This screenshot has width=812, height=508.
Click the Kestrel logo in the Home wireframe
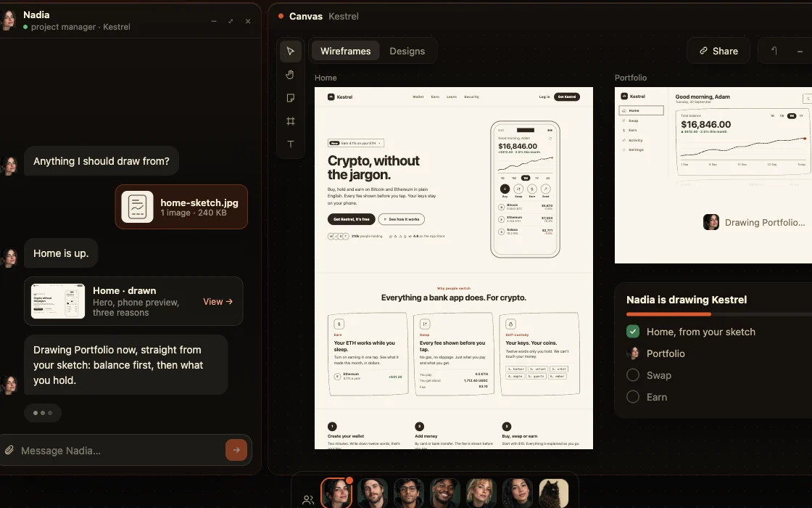340,97
